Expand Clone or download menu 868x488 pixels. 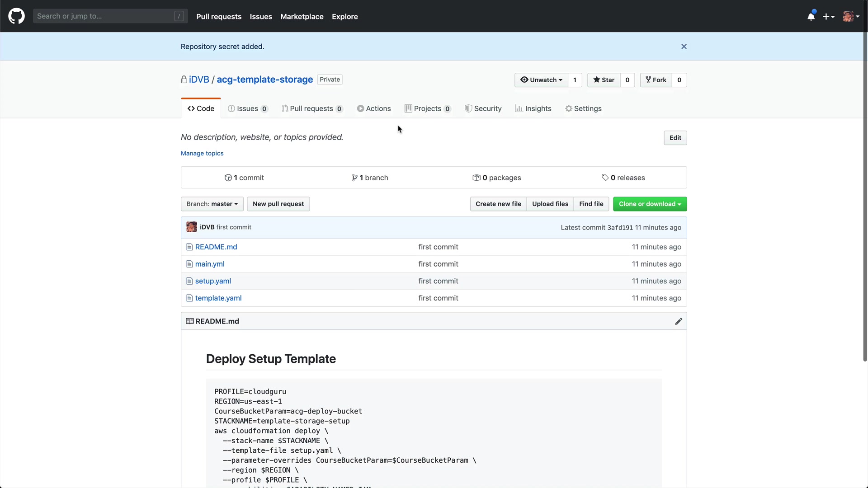coord(650,204)
